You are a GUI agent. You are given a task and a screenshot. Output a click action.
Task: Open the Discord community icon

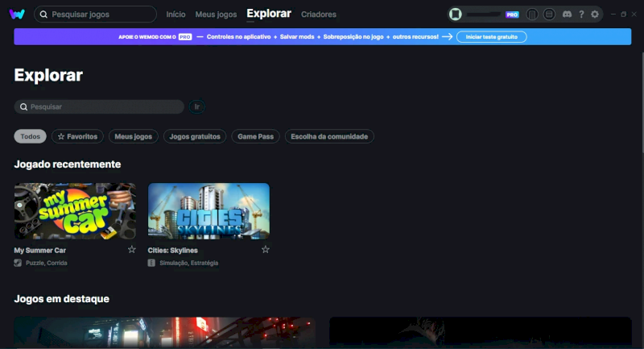568,15
